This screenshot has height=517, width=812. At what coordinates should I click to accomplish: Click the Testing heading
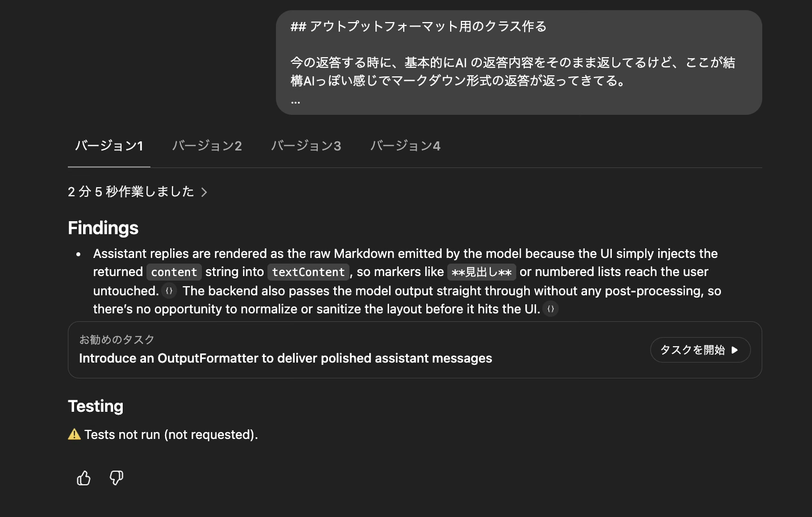coord(96,406)
